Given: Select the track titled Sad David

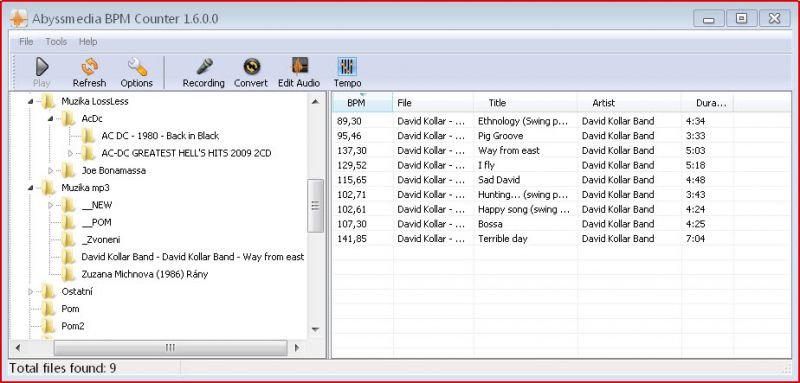Looking at the screenshot, I should pos(499,180).
